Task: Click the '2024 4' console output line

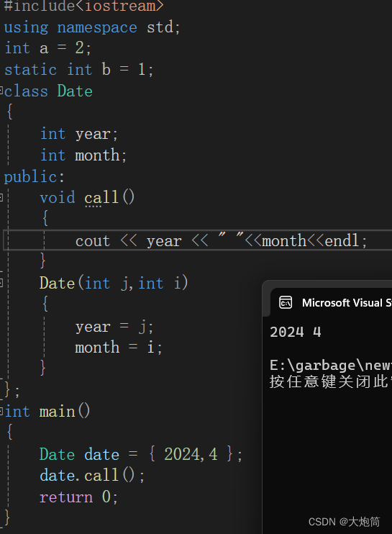Action: tap(296, 332)
